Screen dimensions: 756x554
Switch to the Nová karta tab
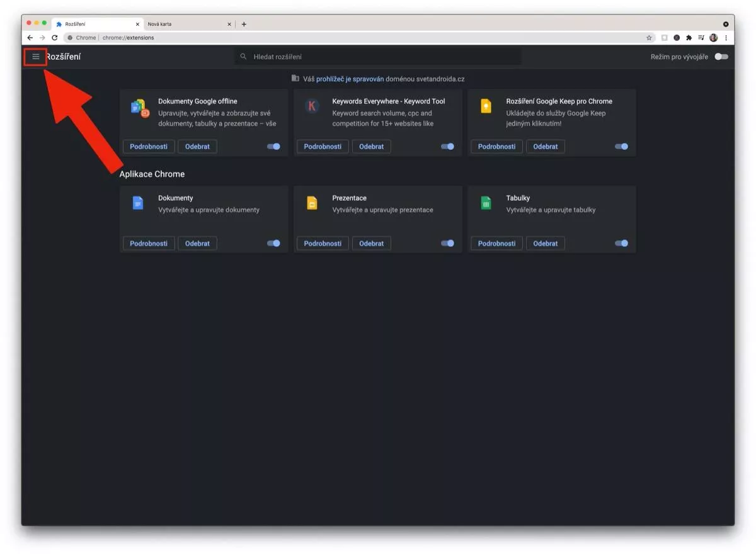click(x=188, y=24)
